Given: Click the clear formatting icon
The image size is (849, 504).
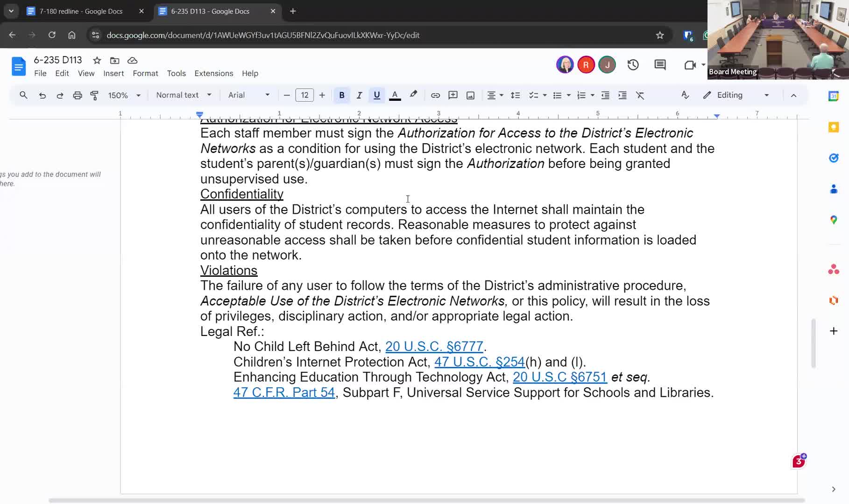Looking at the screenshot, I should pyautogui.click(x=640, y=95).
